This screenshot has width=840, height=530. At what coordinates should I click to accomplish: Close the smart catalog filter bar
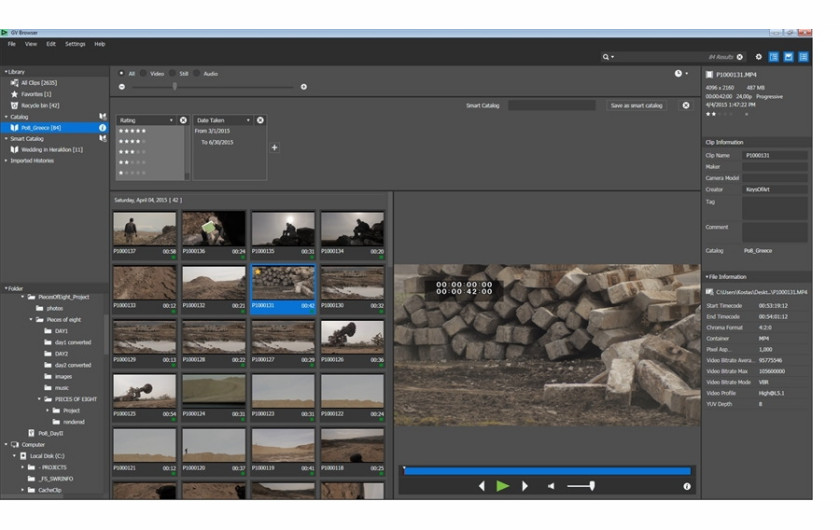[686, 106]
